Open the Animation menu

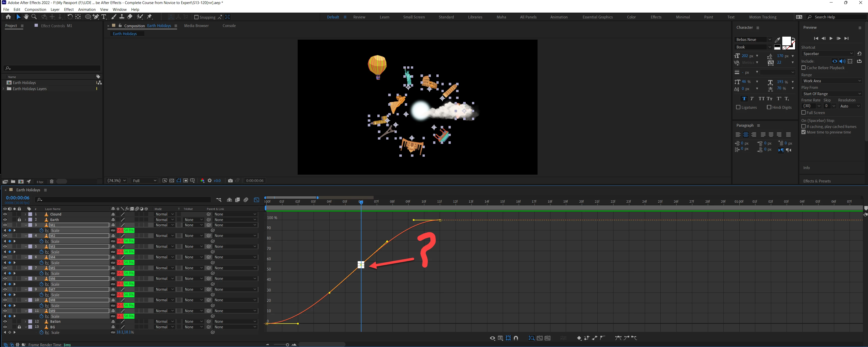click(x=87, y=9)
